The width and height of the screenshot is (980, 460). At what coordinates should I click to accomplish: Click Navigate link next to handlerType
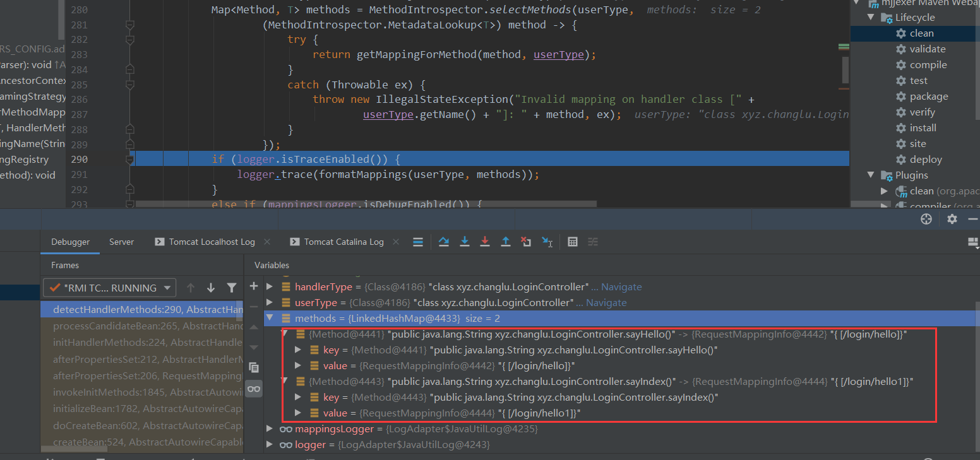pyautogui.click(x=621, y=286)
